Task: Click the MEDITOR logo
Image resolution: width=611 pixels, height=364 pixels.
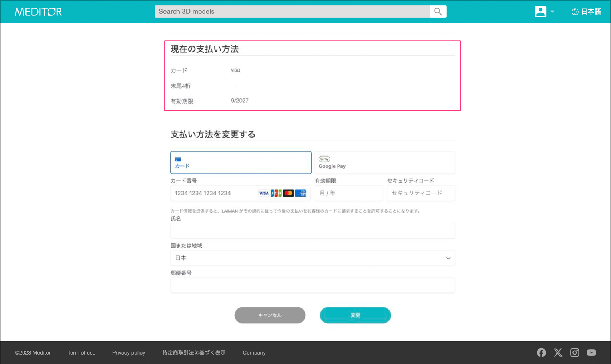Action: pyautogui.click(x=38, y=12)
